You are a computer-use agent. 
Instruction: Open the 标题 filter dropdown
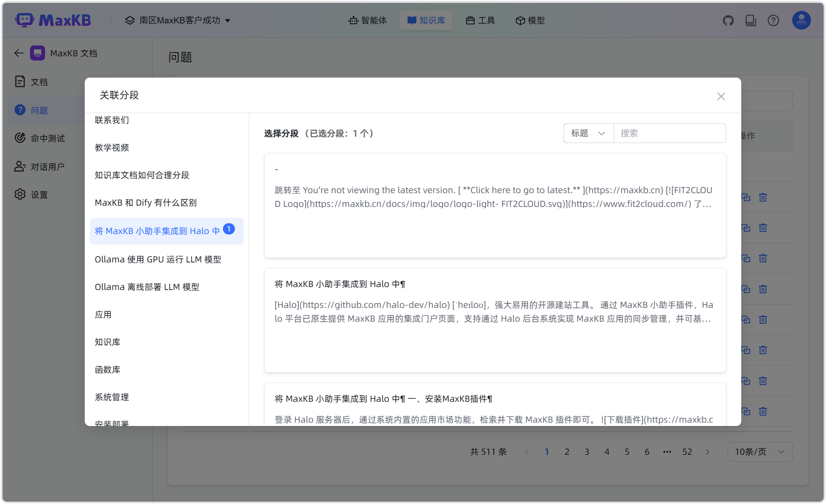[588, 133]
